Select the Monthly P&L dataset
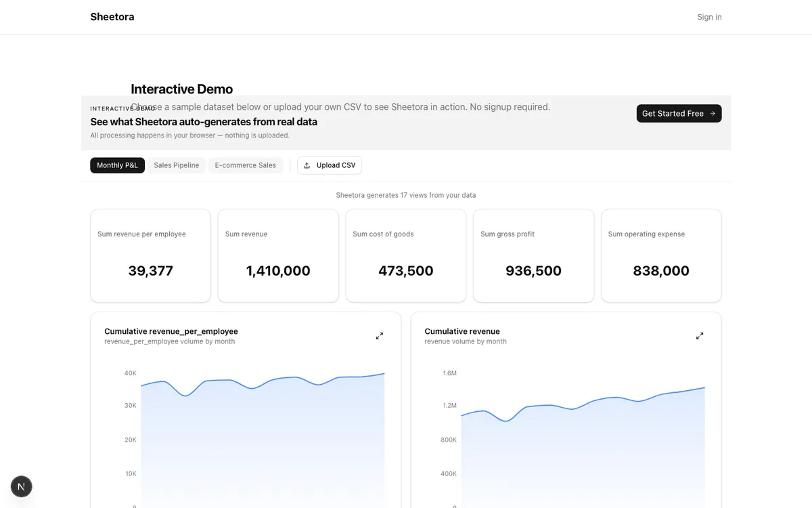This screenshot has height=508, width=812. coord(117,165)
